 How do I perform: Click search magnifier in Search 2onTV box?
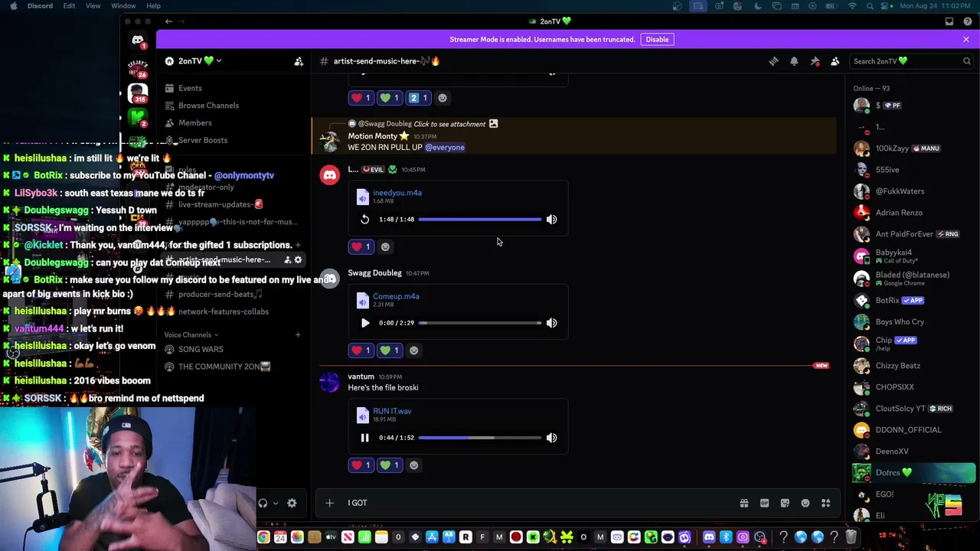[x=967, y=61]
